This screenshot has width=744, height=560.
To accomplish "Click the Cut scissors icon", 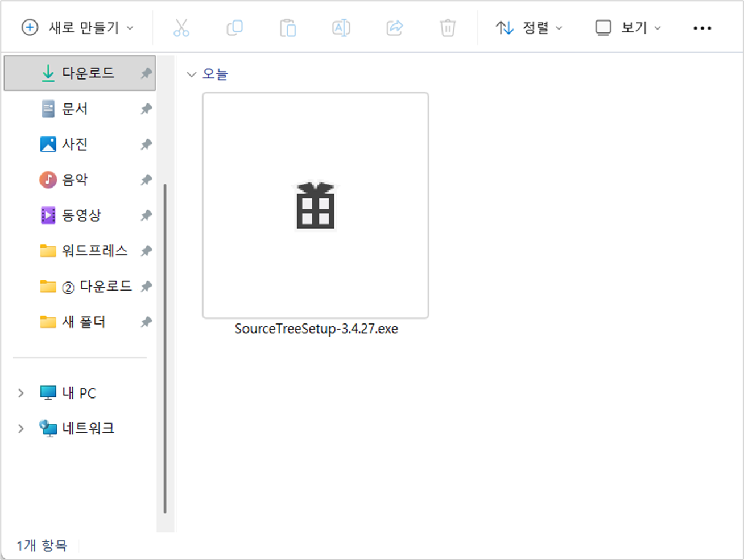I will click(x=181, y=27).
